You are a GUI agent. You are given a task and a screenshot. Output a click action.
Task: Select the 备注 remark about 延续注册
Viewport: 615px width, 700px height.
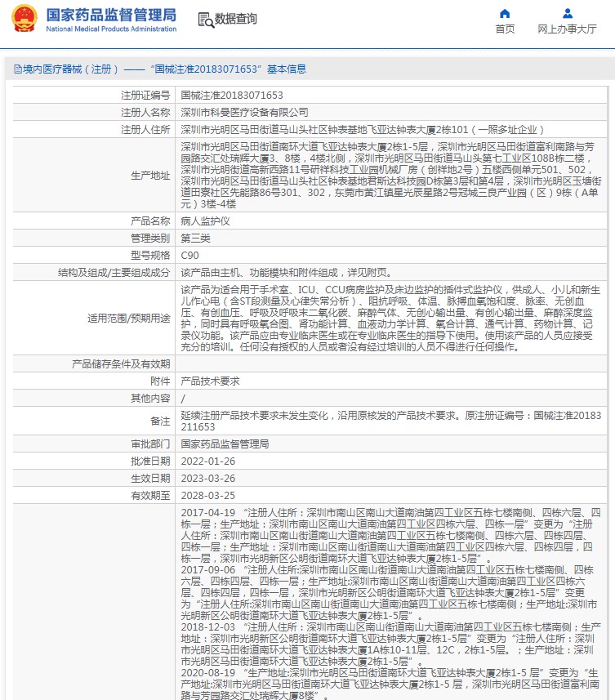[x=391, y=421]
